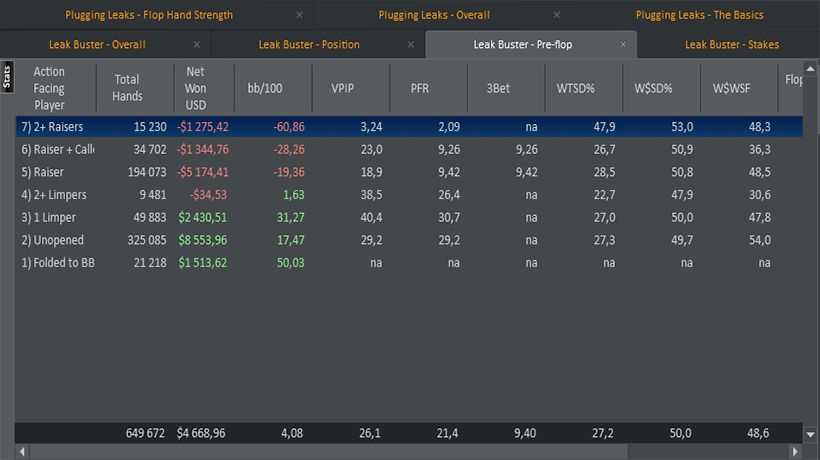Click total hands value 325 085

147,240
